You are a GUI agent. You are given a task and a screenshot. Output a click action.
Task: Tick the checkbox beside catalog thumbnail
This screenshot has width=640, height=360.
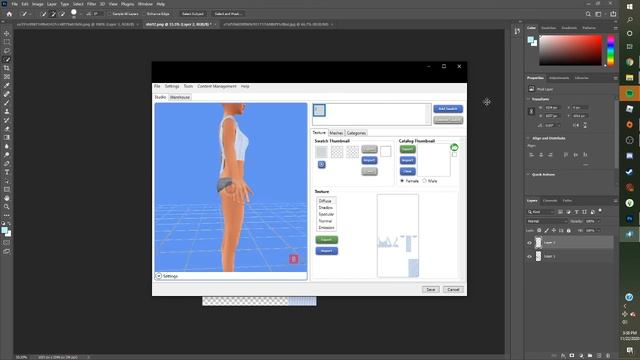tap(454, 155)
